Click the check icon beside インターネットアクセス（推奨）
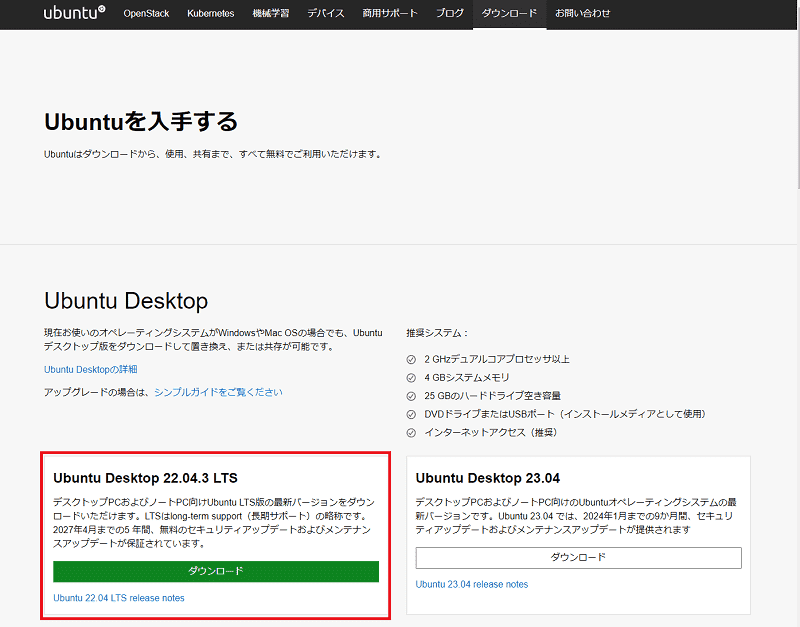Image resolution: width=800 pixels, height=627 pixels. [411, 433]
